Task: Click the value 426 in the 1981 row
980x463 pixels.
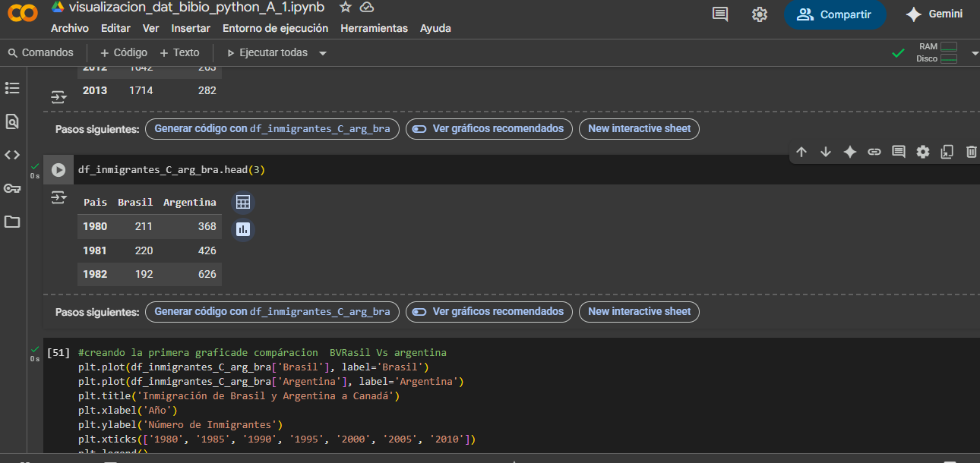Action: (207, 250)
